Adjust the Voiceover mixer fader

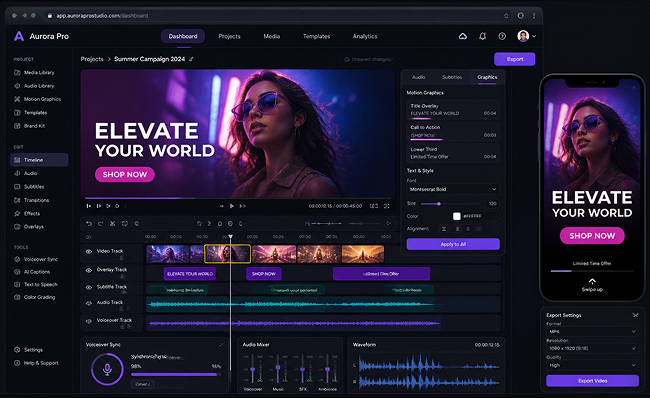click(252, 369)
